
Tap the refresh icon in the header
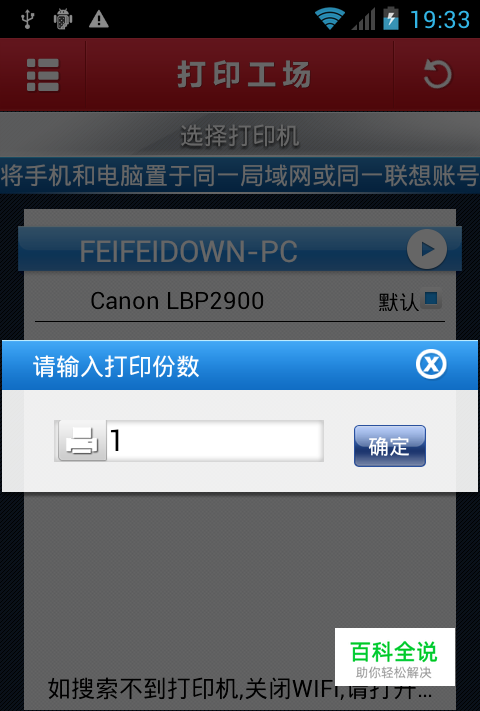437,74
